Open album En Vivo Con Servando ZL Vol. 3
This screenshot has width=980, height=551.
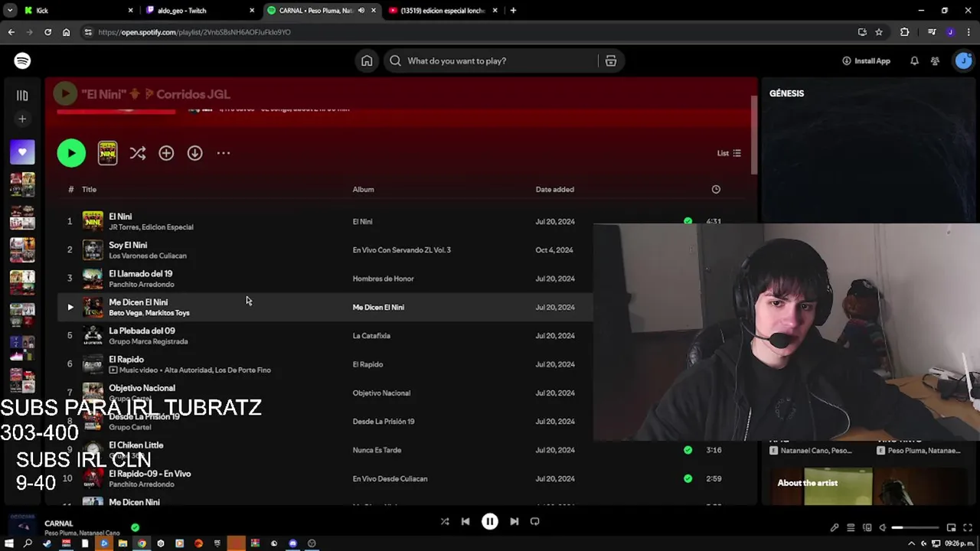[401, 250]
